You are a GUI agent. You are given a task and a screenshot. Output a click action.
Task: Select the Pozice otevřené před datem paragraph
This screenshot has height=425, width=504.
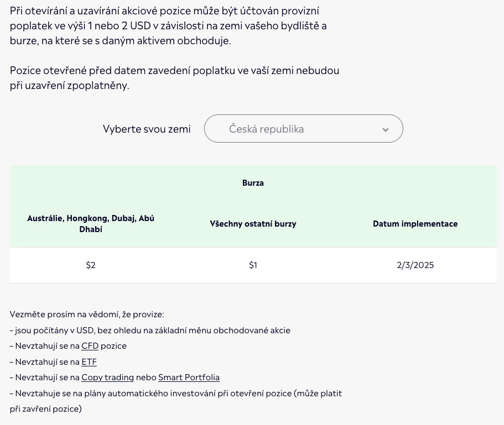[174, 78]
